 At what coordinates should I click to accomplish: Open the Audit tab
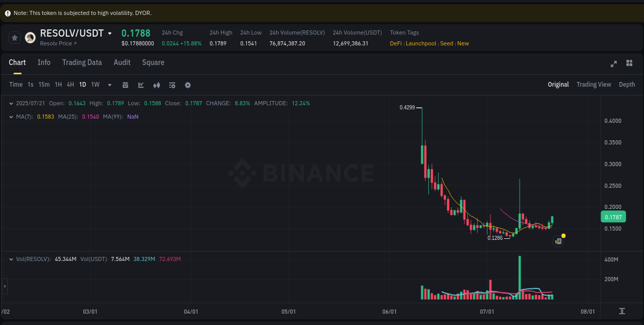tap(122, 62)
